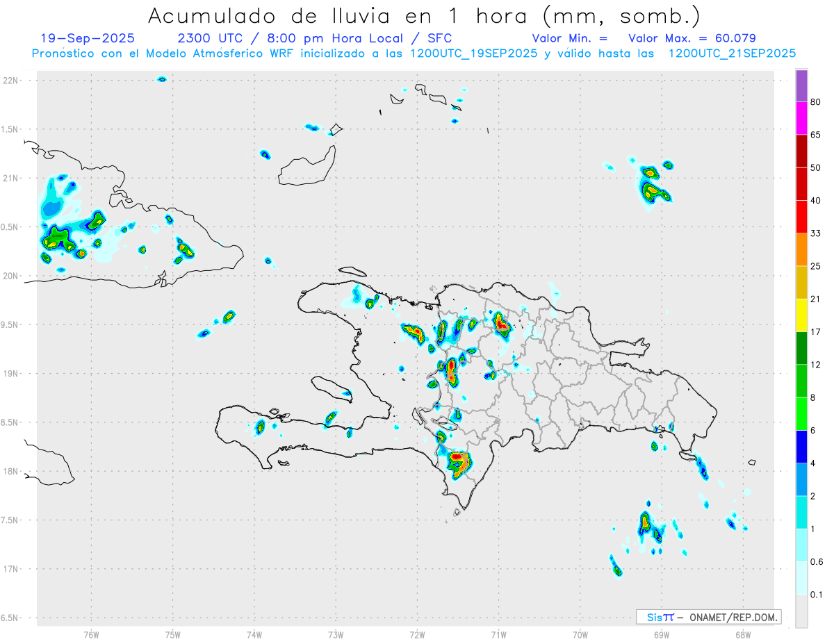Click the WRF model forecast description line
834x644 pixels.
(414, 53)
